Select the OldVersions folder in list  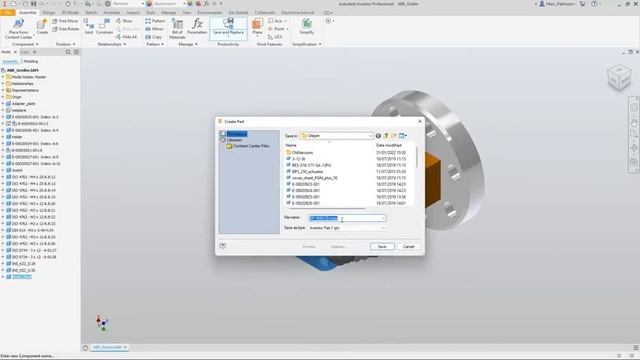(302, 153)
